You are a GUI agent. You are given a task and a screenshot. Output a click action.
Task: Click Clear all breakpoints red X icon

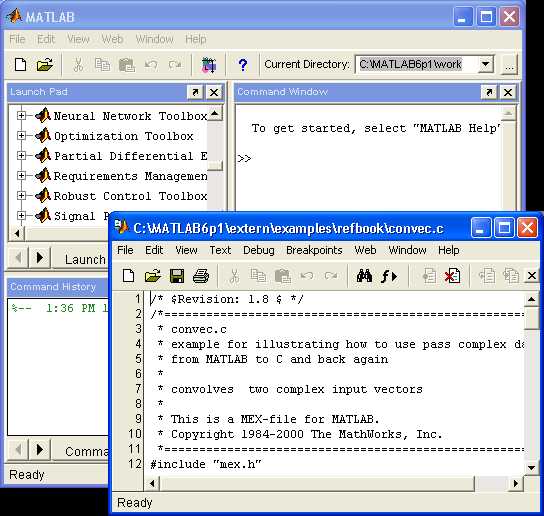pyautogui.click(x=452, y=276)
